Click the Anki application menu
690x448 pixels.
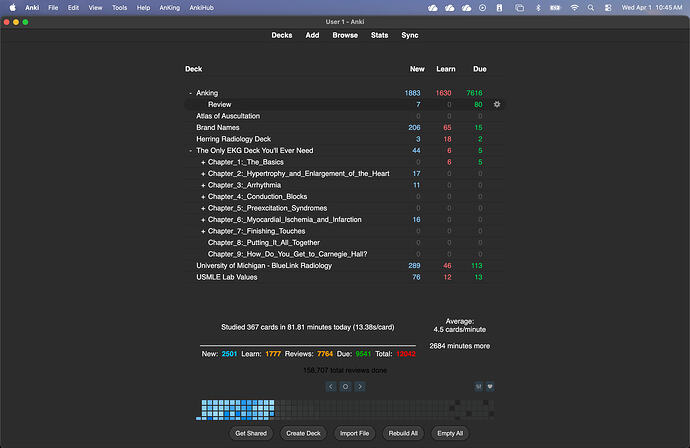coord(32,7)
